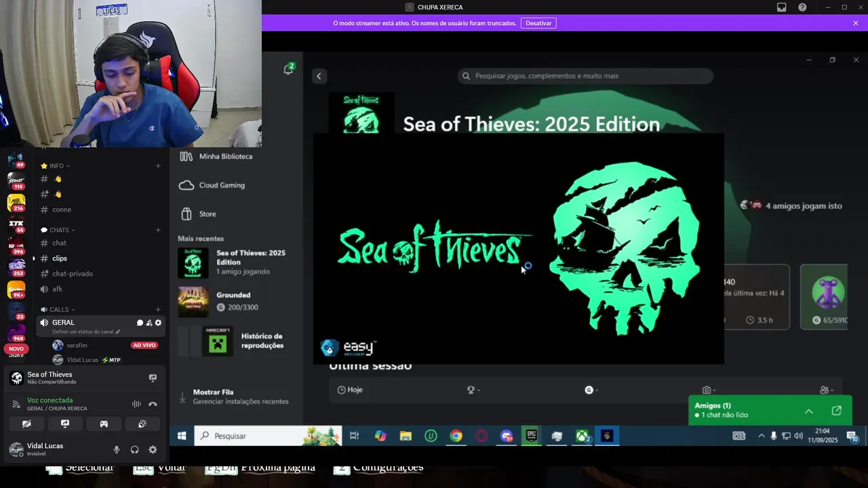Click Definir um status do canal

tap(86, 332)
